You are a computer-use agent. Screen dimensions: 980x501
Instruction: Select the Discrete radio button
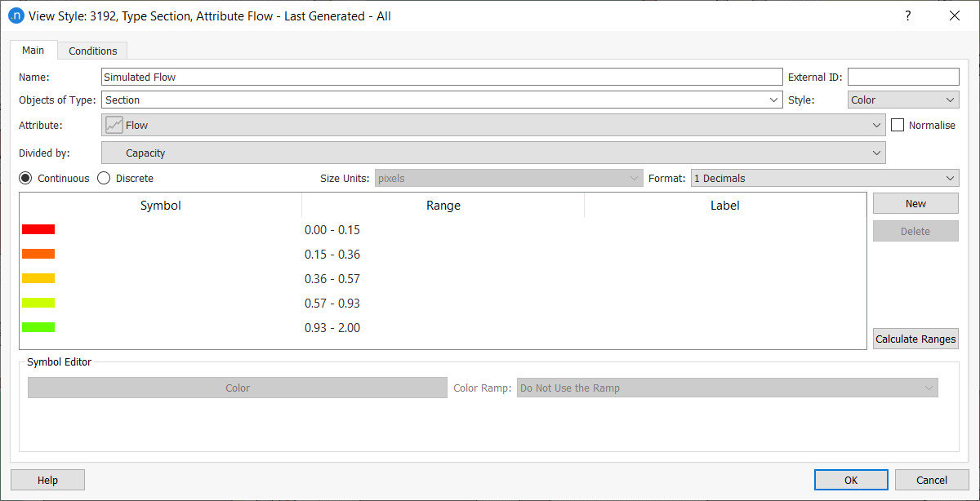104,178
